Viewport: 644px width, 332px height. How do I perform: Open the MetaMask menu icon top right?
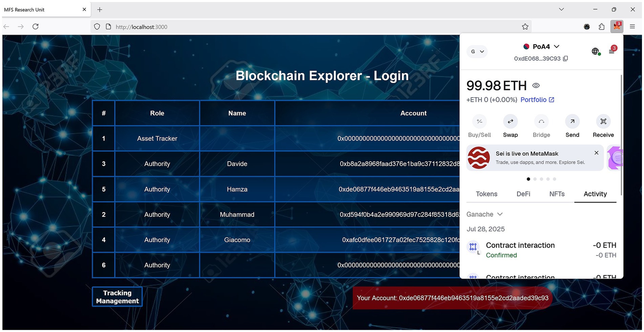612,51
